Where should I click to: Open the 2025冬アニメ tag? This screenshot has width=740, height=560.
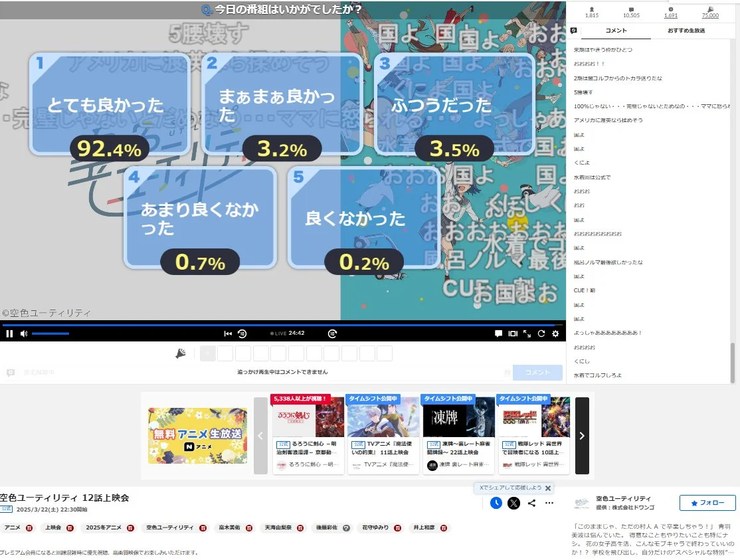[104, 528]
